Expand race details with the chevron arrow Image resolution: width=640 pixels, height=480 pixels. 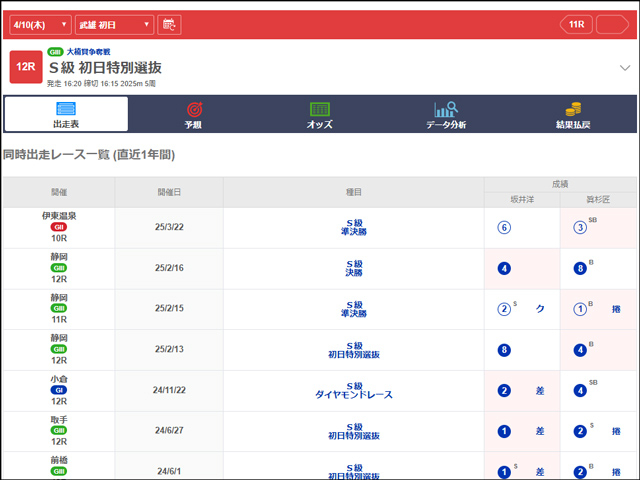[625, 68]
